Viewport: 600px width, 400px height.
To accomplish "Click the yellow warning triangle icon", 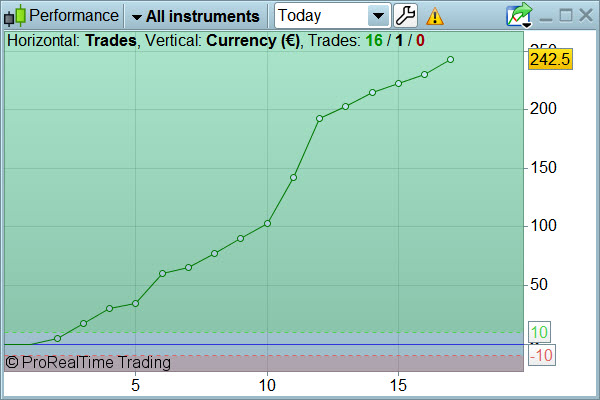I will [x=435, y=16].
